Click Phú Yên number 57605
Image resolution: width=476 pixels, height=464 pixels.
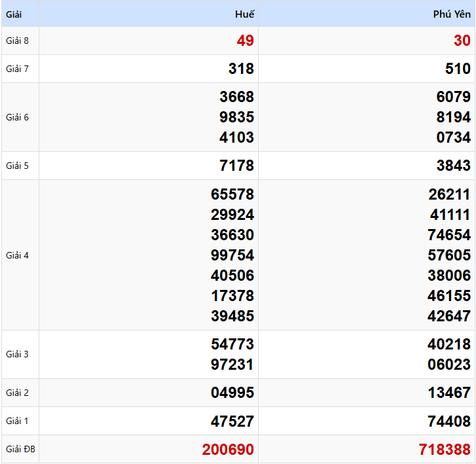(x=449, y=255)
